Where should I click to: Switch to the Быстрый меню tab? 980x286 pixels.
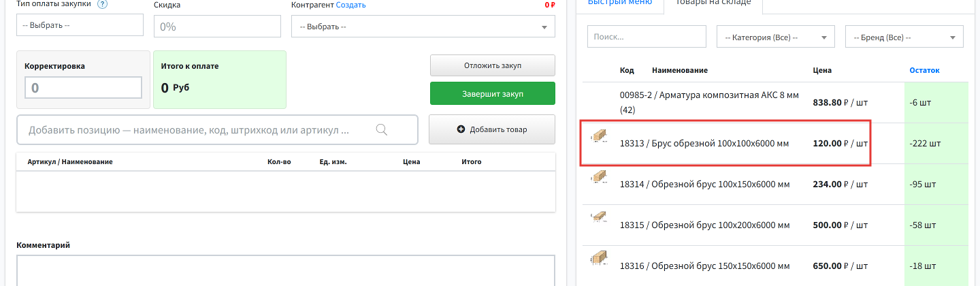[619, 3]
